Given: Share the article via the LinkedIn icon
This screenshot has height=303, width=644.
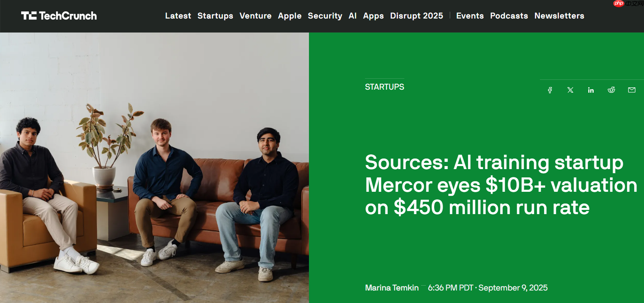Looking at the screenshot, I should coord(591,90).
